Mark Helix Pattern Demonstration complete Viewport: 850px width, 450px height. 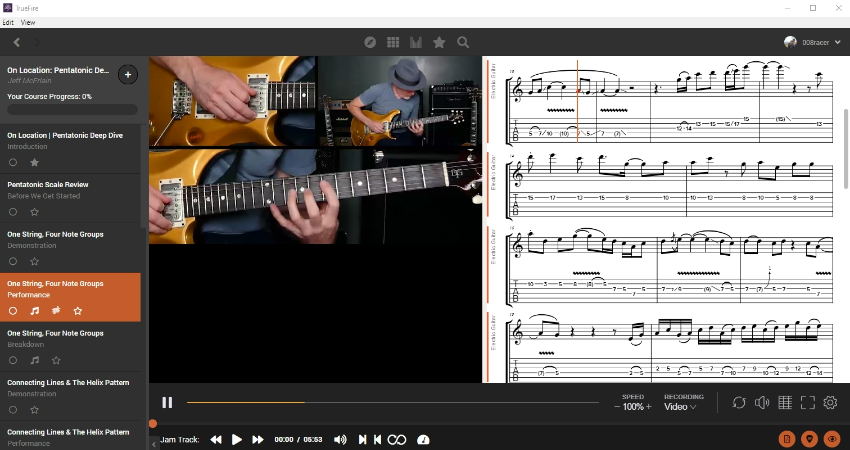click(13, 410)
